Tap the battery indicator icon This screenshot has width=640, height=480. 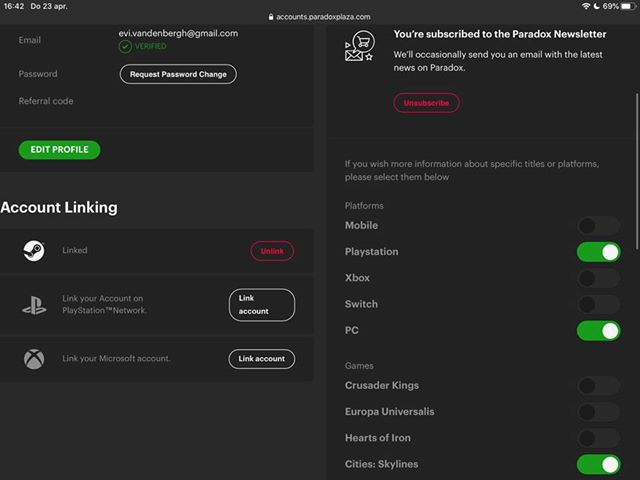coord(628,6)
